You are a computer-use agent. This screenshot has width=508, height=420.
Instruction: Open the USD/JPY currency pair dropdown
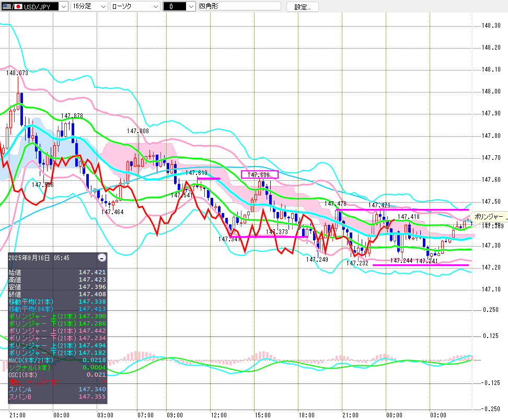click(34, 6)
